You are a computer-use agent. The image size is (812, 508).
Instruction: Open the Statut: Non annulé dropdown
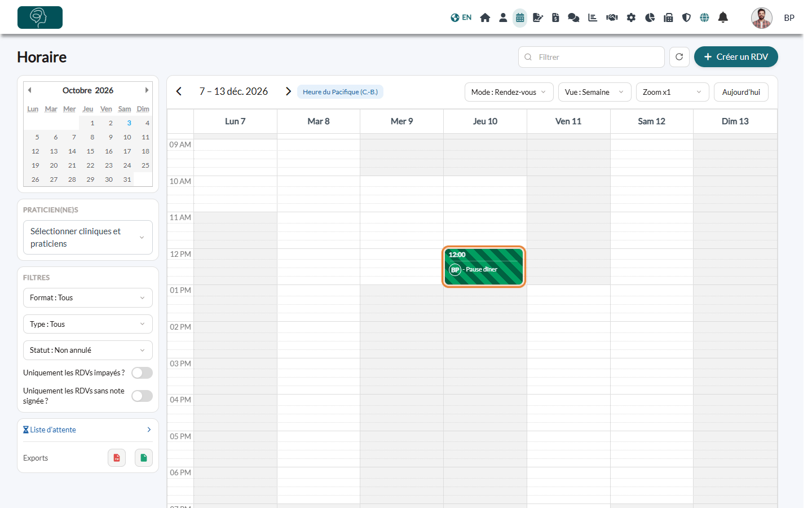click(x=88, y=350)
